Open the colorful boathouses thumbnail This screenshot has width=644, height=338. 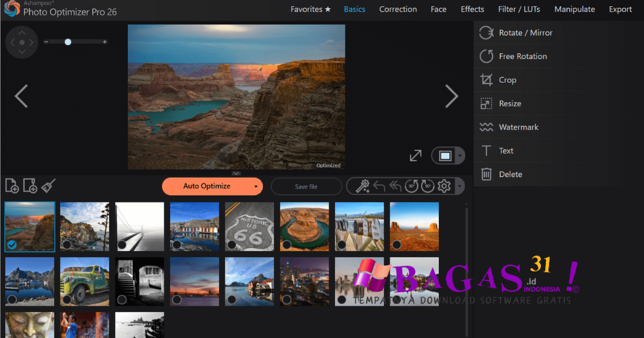click(x=195, y=226)
